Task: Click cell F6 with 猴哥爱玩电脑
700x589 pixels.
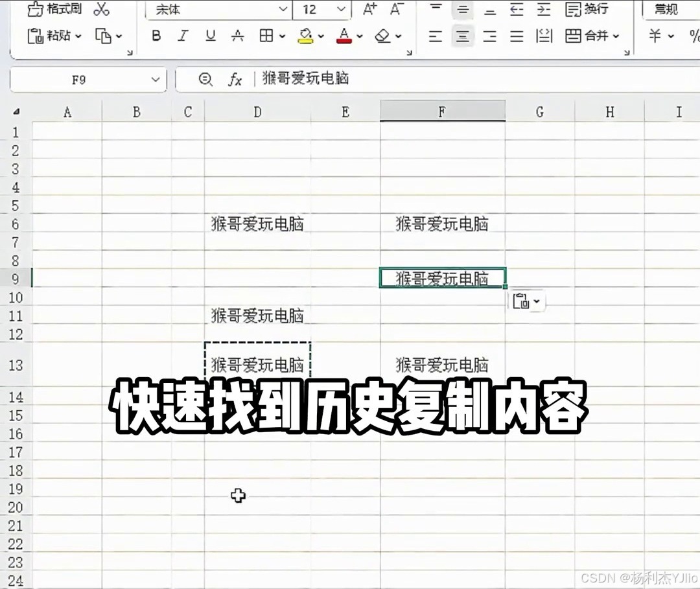Action: 443,224
